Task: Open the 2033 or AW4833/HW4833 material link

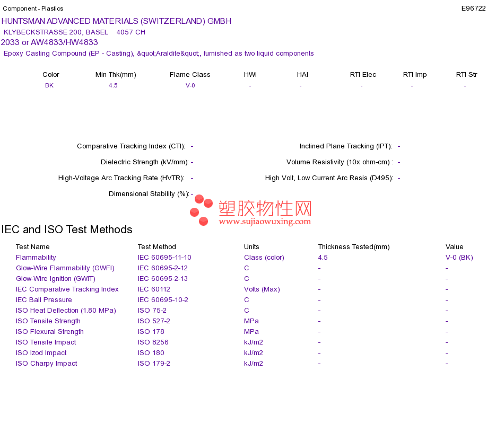Action: [x=49, y=42]
